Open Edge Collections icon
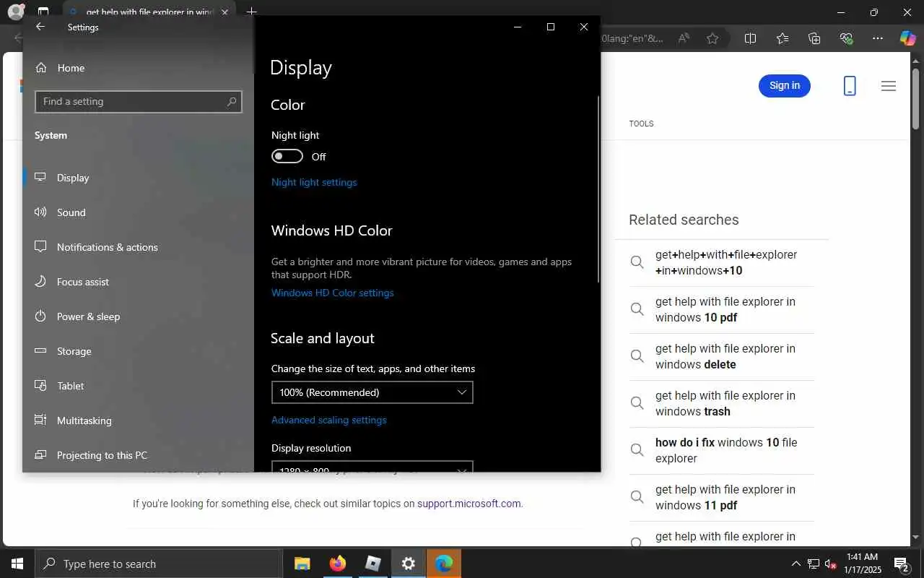924x578 pixels. [814, 38]
